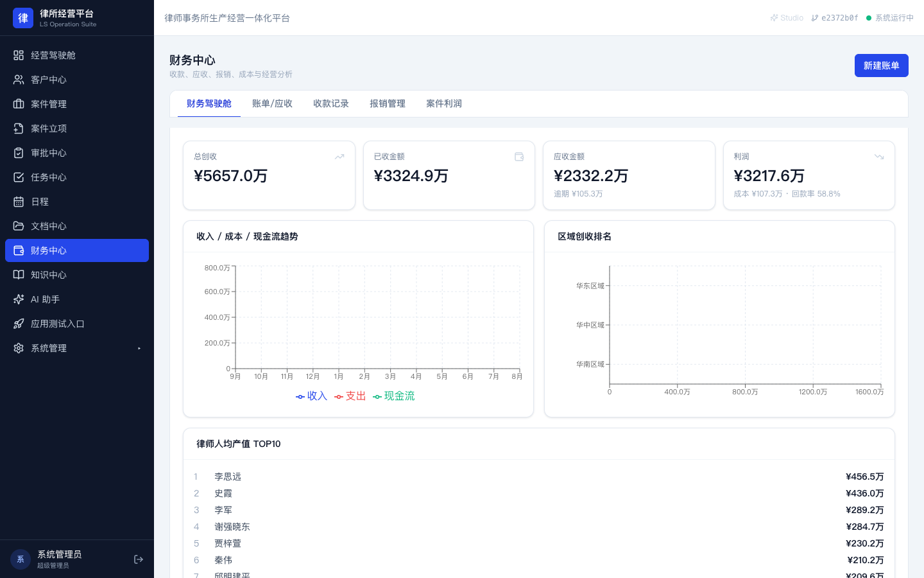924x578 pixels.
Task: Open the 应用测试入口 rocket icon
Action: pyautogui.click(x=19, y=324)
